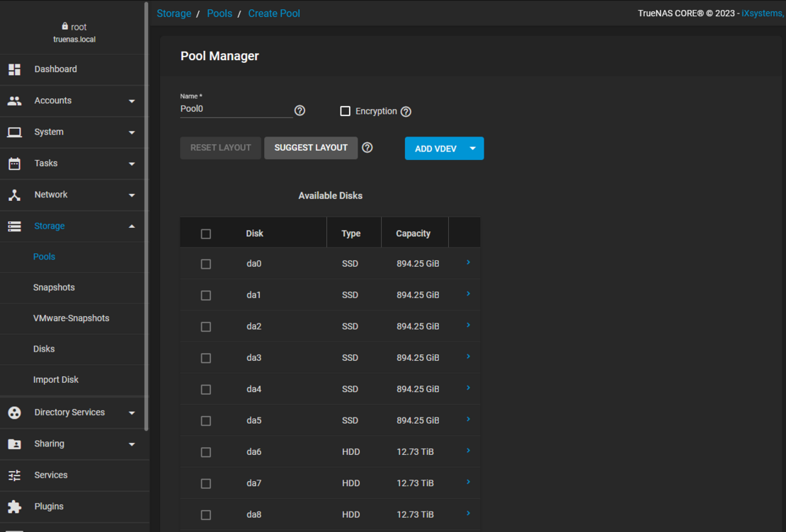Screen dimensions: 786x532
Task: Click the Accounts people icon
Action: (x=14, y=100)
